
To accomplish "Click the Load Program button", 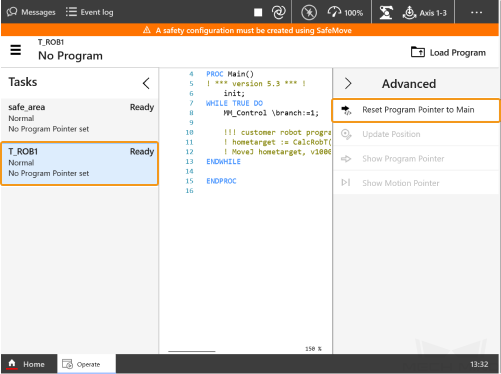I will pyautogui.click(x=448, y=52).
